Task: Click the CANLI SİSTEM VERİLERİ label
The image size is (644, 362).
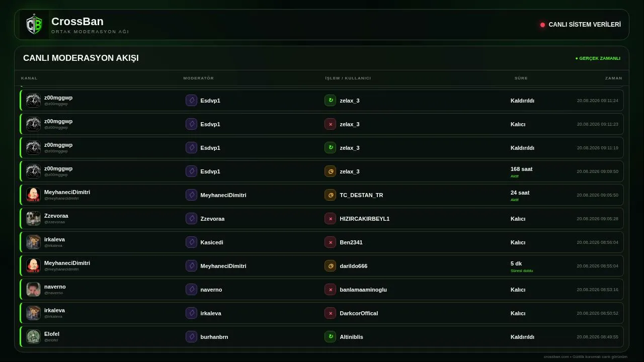Action: tap(585, 25)
